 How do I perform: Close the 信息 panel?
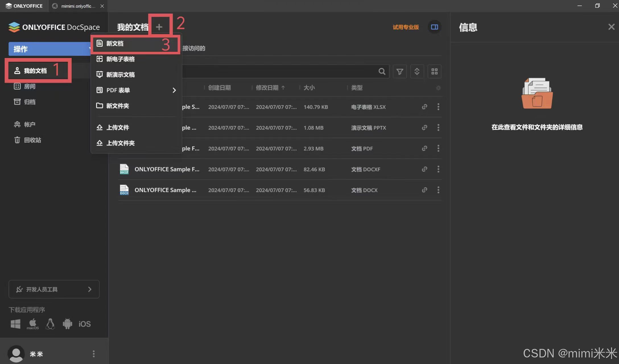tap(611, 27)
